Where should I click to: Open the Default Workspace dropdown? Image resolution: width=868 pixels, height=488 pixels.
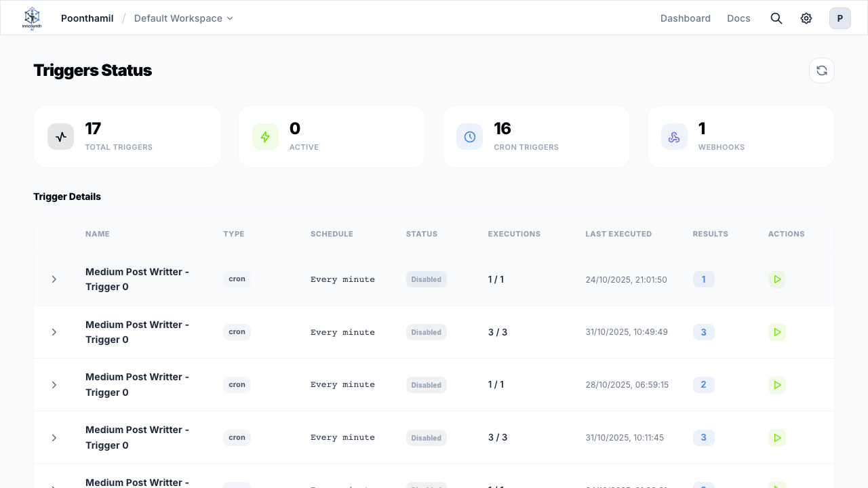click(x=184, y=18)
